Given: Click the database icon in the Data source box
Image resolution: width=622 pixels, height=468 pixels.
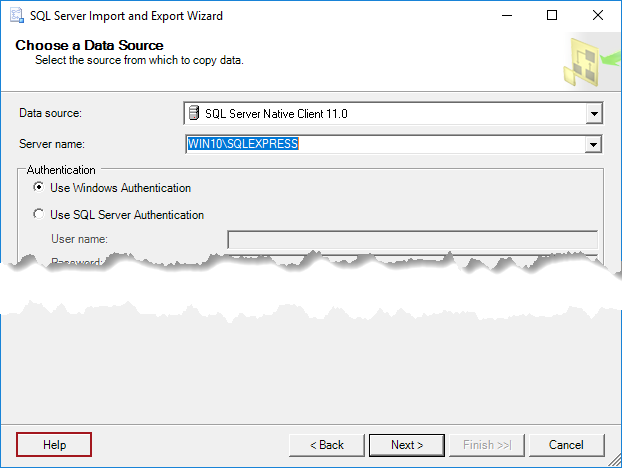Looking at the screenshot, I should [x=194, y=113].
